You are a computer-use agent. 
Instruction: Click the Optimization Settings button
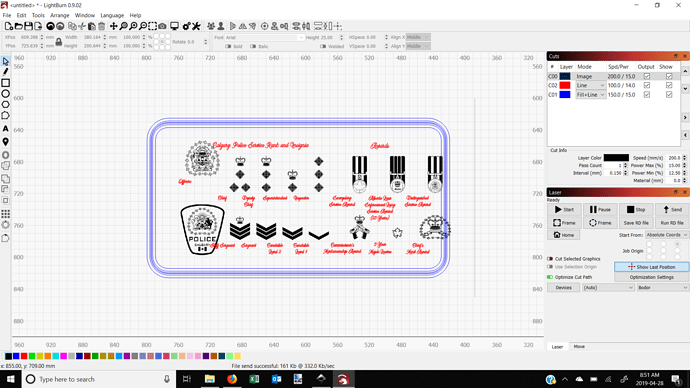coord(651,277)
